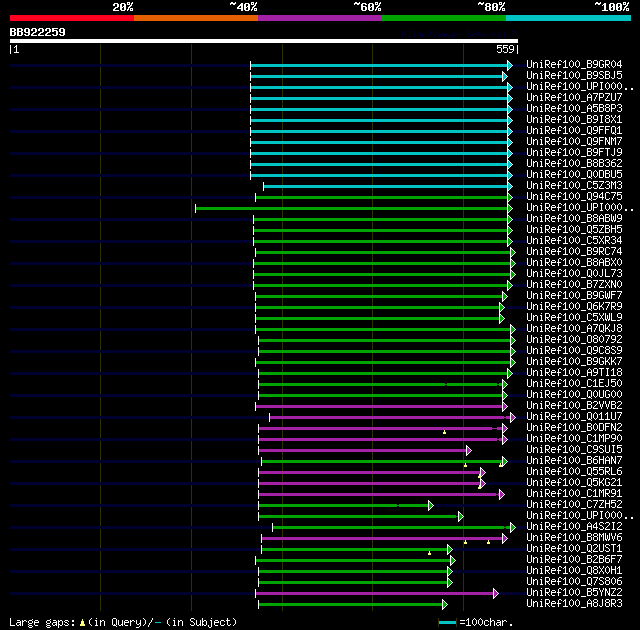Image resolution: width=640 pixels, height=630 pixels.
Task: Click the green arrowhead ending the B2B6F7 alignment
Action: [x=453, y=561]
